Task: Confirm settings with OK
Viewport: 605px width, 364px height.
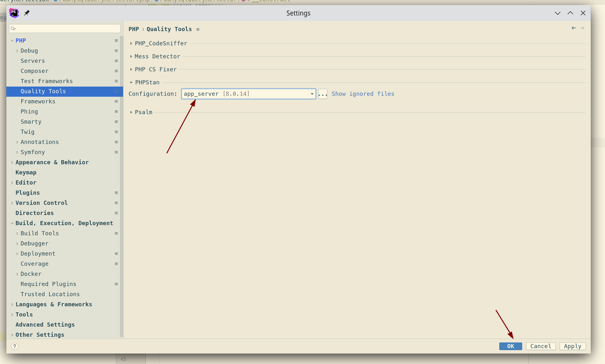Action: click(x=510, y=346)
